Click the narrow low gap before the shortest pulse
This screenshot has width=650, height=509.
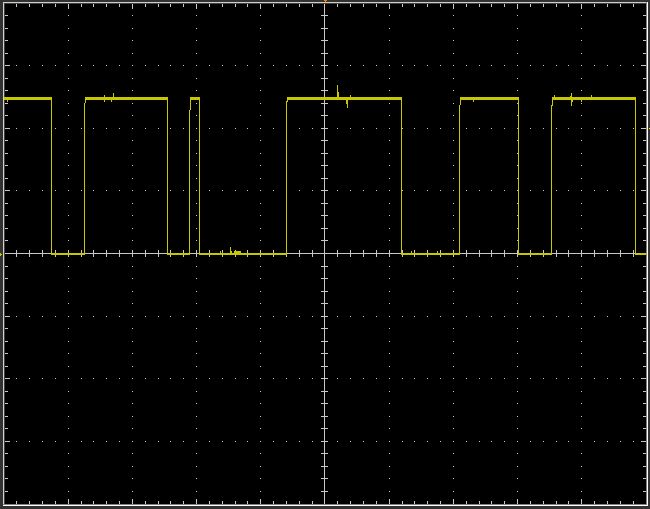pos(178,254)
